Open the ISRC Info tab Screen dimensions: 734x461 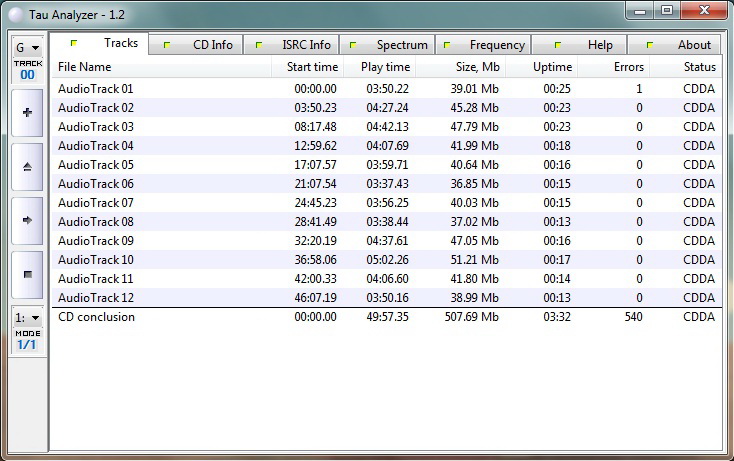[293, 45]
